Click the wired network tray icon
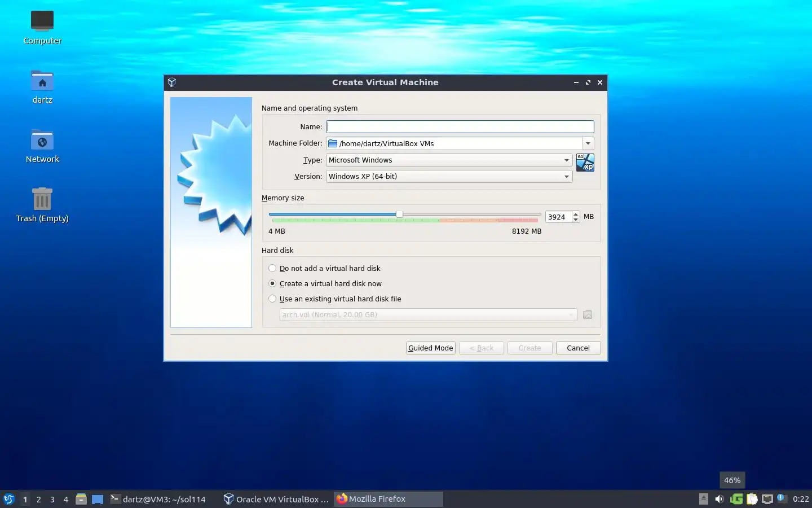Viewport: 812px width, 508px height. coord(767,499)
